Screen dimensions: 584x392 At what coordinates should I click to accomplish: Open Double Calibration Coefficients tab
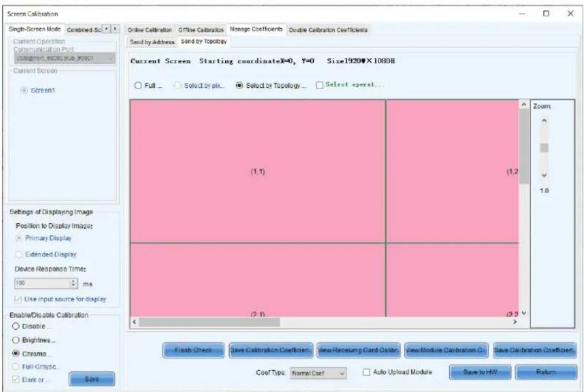pos(328,30)
